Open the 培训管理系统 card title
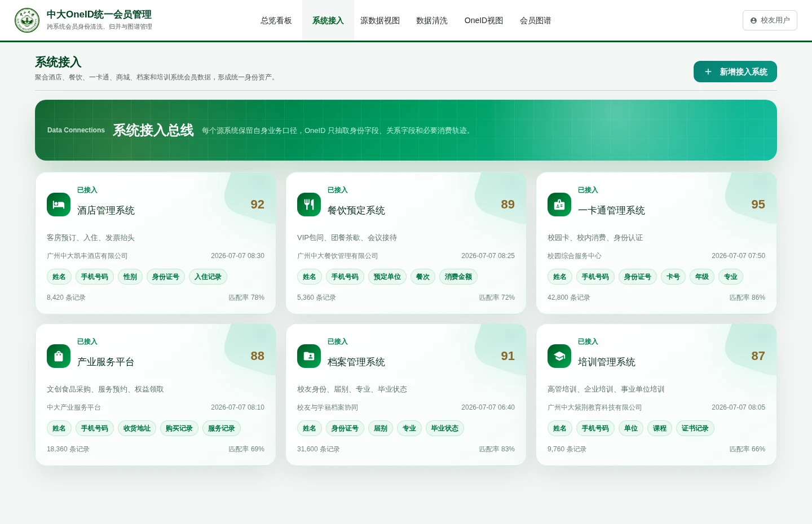This screenshot has width=812, height=524. tap(607, 362)
